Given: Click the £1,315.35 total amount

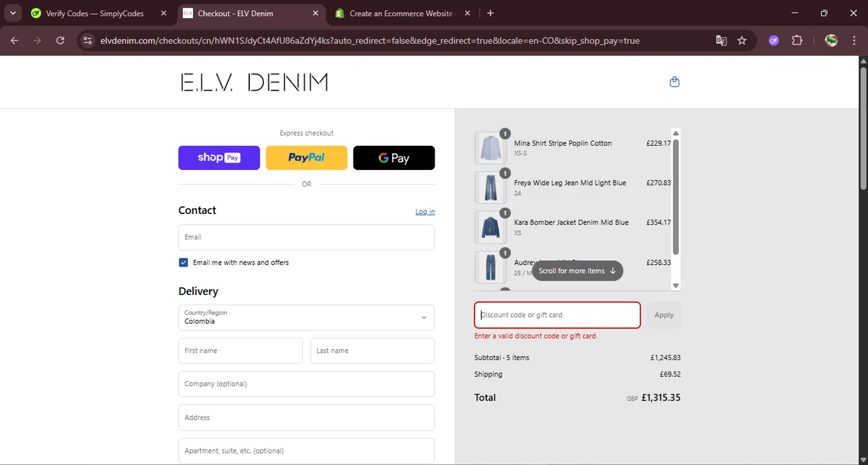Looking at the screenshot, I should 661,398.
